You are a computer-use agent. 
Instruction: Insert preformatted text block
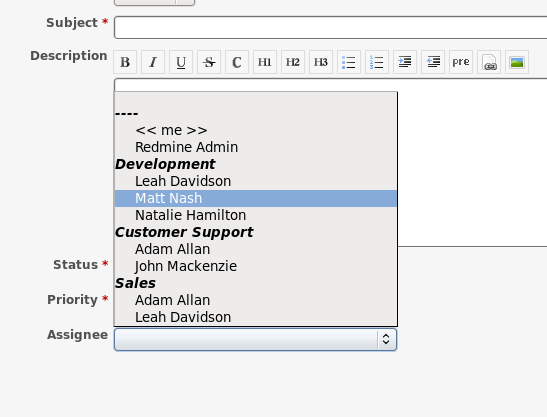pos(461,62)
